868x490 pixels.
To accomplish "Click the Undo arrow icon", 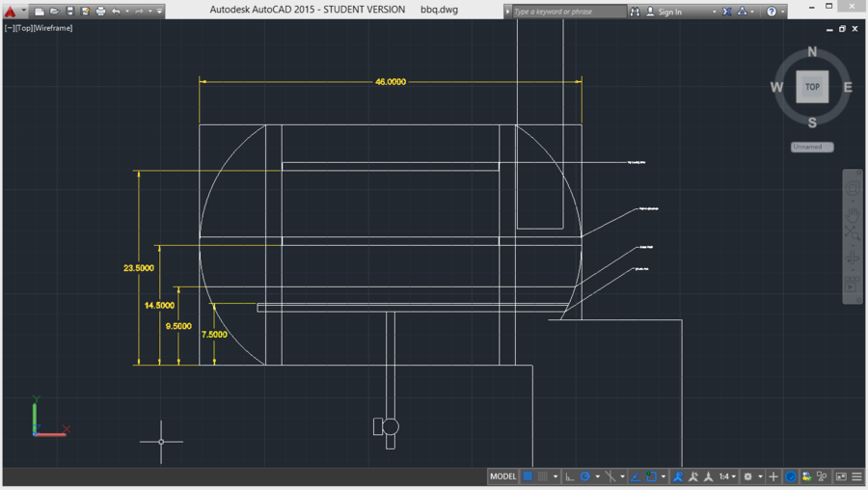I will 116,12.
